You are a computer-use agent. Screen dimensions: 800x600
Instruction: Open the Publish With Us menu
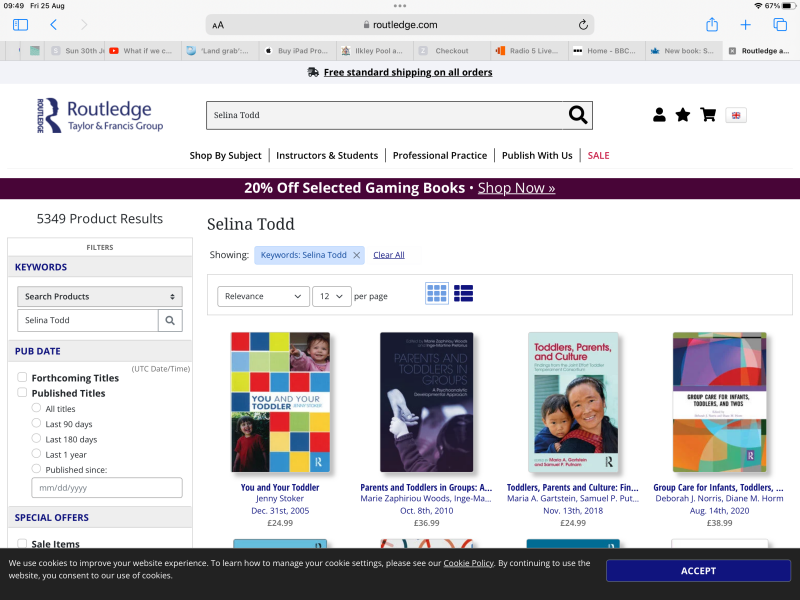click(537, 156)
